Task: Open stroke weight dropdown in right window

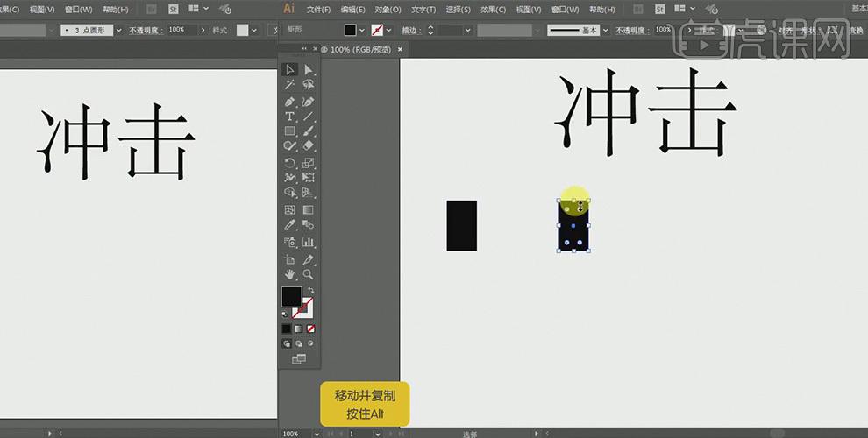Action: (x=468, y=31)
